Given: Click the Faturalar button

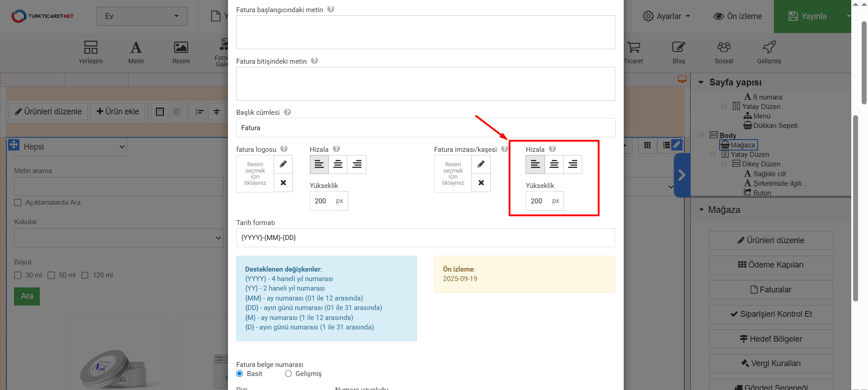Looking at the screenshot, I should [770, 290].
